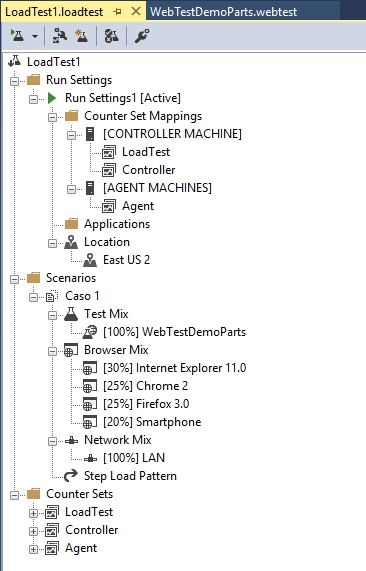Open the Run Load Test dropdown arrow

[35, 36]
